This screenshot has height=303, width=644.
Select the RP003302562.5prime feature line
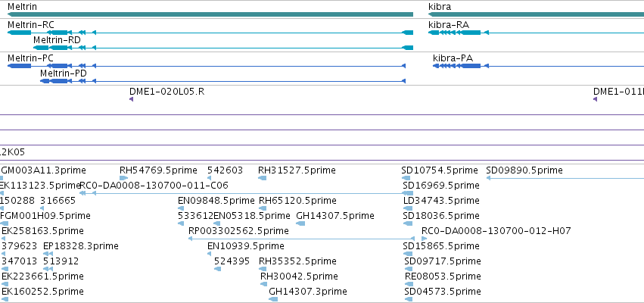click(301, 239)
